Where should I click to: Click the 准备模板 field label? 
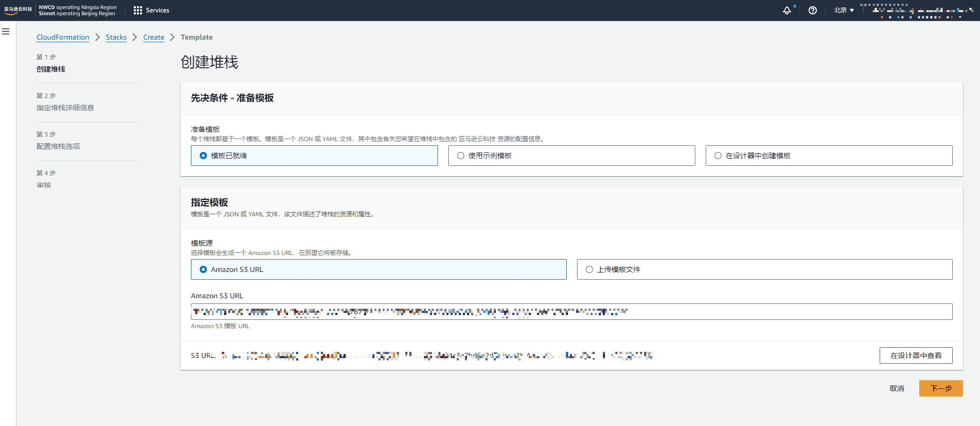205,129
